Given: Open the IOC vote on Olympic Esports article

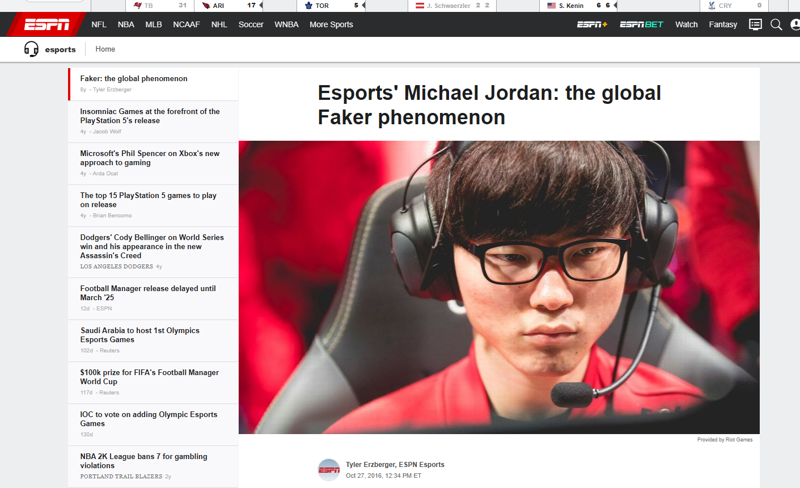Looking at the screenshot, I should (148, 419).
